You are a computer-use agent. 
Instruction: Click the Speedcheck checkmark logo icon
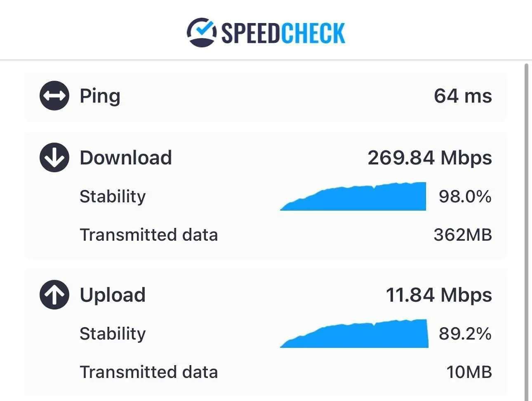click(x=201, y=32)
